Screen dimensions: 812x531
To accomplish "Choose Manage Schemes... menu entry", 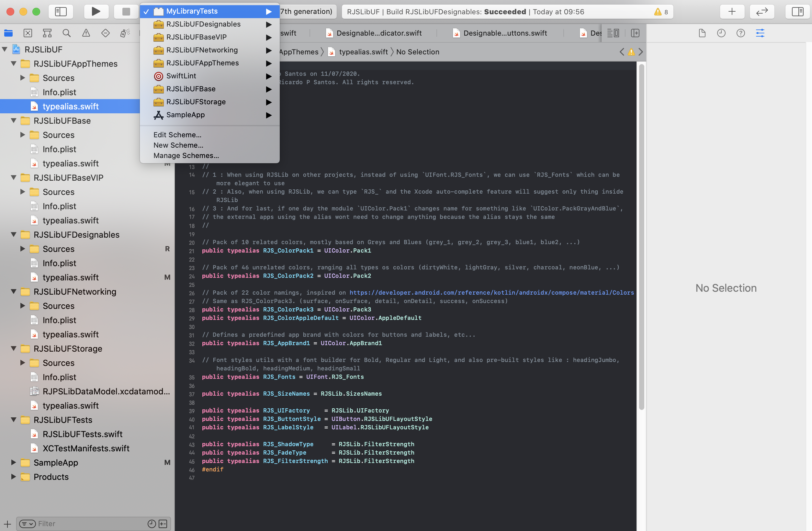I will [x=186, y=156].
